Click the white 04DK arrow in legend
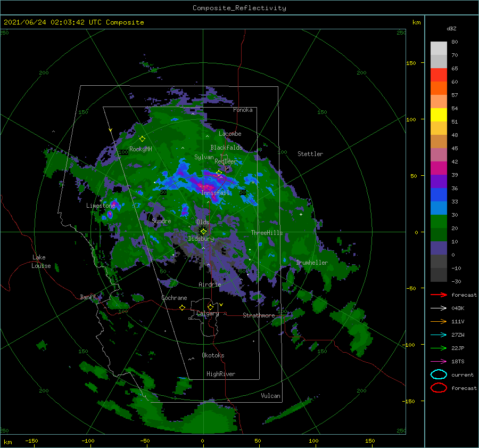This screenshot has width=479, height=448. coord(439,308)
